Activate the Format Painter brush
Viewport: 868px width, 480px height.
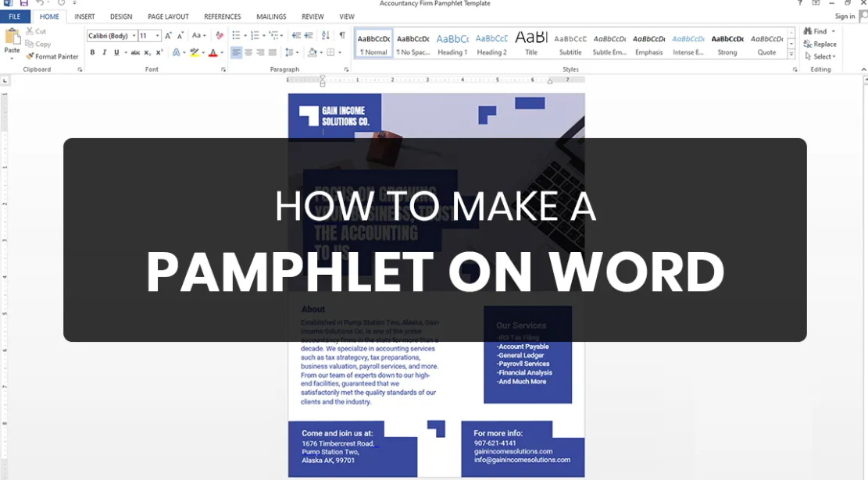(52, 56)
